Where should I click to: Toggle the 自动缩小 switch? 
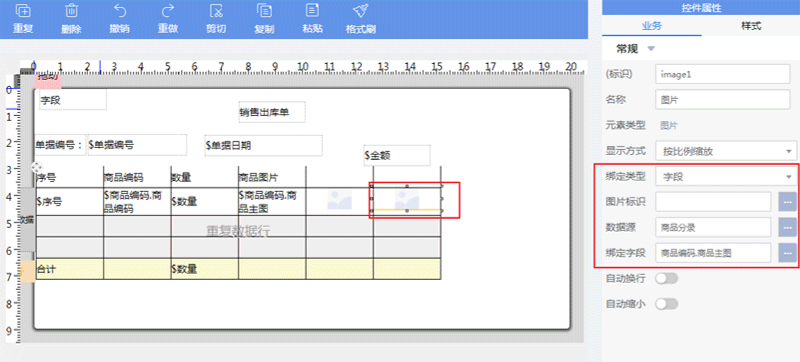667,304
